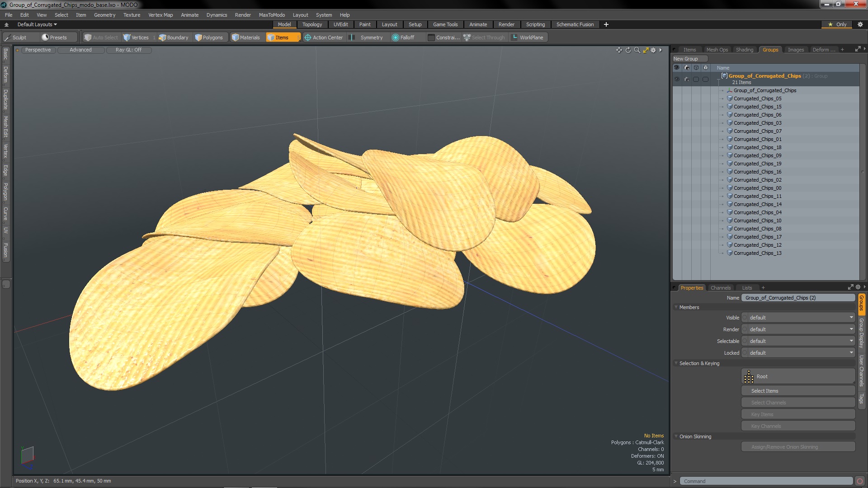The image size is (868, 488).
Task: Click the WorkPlane icon
Action: 514,38
